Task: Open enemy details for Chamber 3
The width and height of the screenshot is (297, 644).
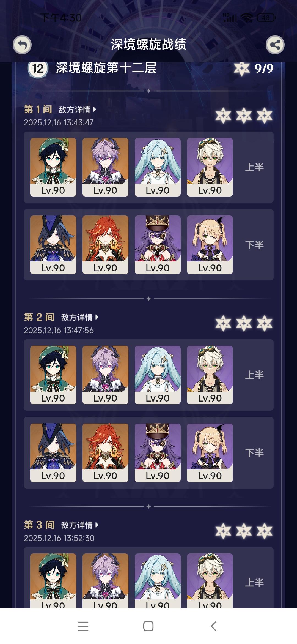Action: tap(80, 525)
